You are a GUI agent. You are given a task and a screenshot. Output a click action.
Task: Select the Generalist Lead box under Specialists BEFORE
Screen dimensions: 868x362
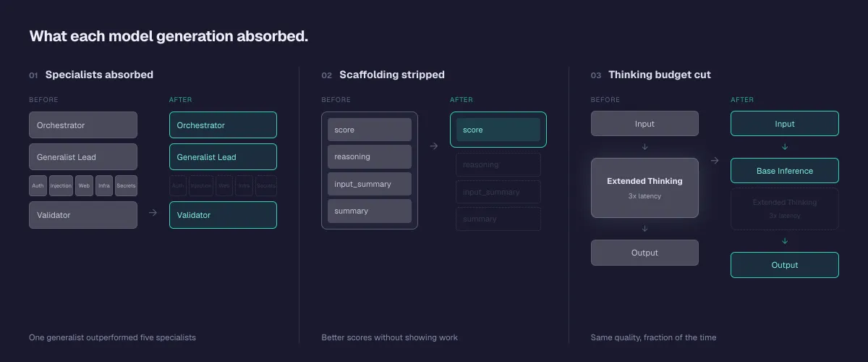point(83,157)
